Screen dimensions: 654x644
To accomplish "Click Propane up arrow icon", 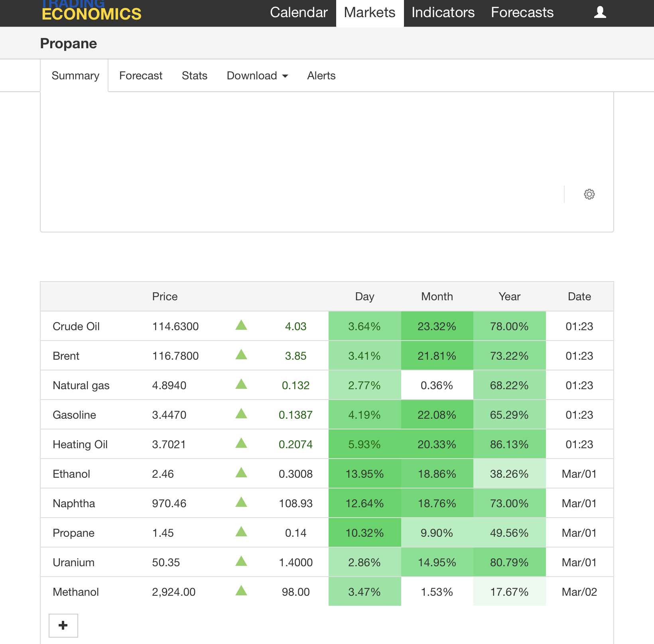I will [x=241, y=532].
